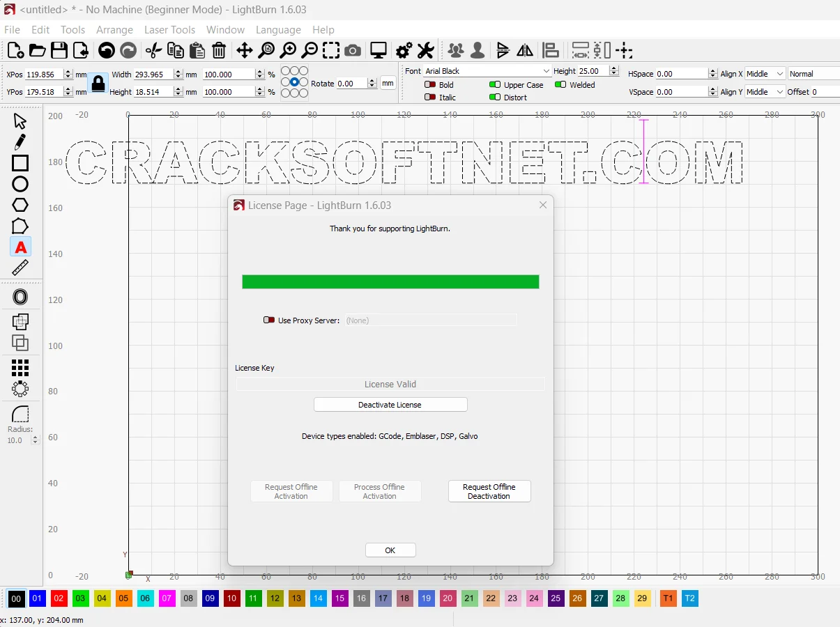Delete selection with the trash can icon
Screen dimensions: 840x627
tap(219, 50)
